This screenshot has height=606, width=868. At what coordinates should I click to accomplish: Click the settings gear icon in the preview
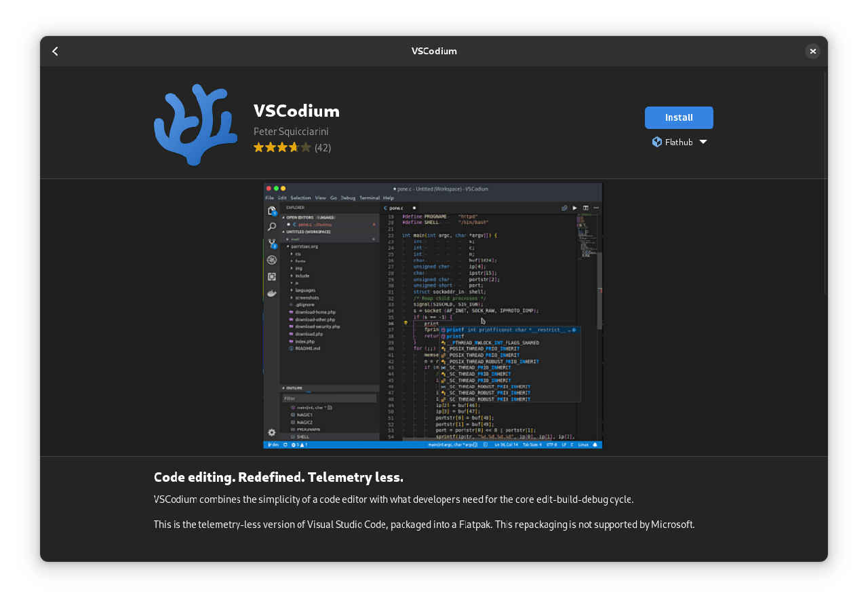[x=272, y=432]
